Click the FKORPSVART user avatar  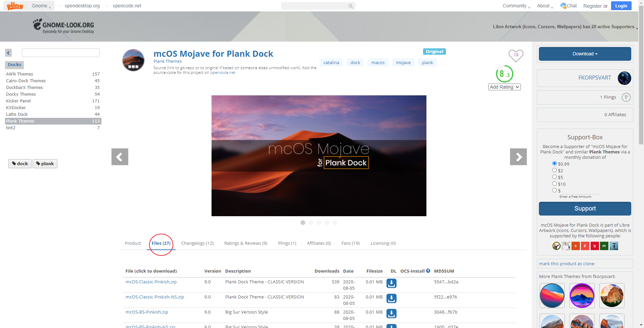tap(624, 78)
